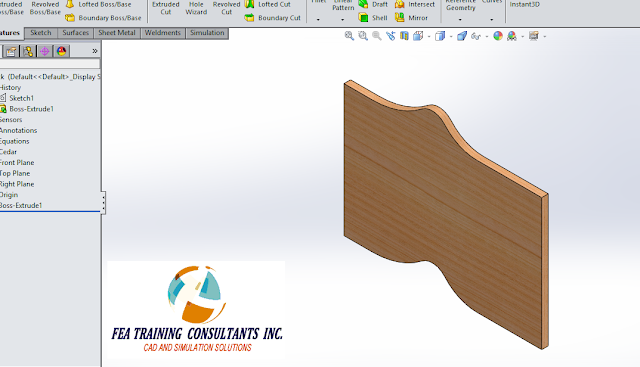Click the Display Style cube icon
640x367 pixels.
click(x=440, y=36)
